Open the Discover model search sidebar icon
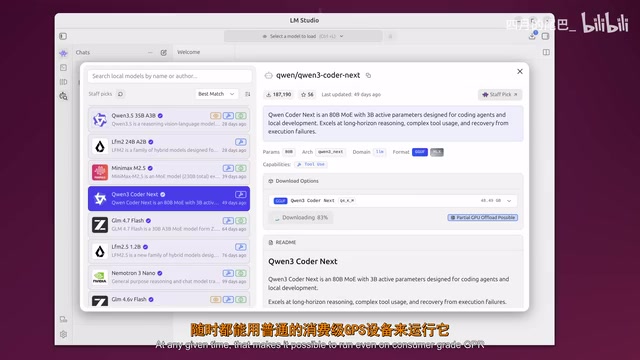 pos(63,96)
